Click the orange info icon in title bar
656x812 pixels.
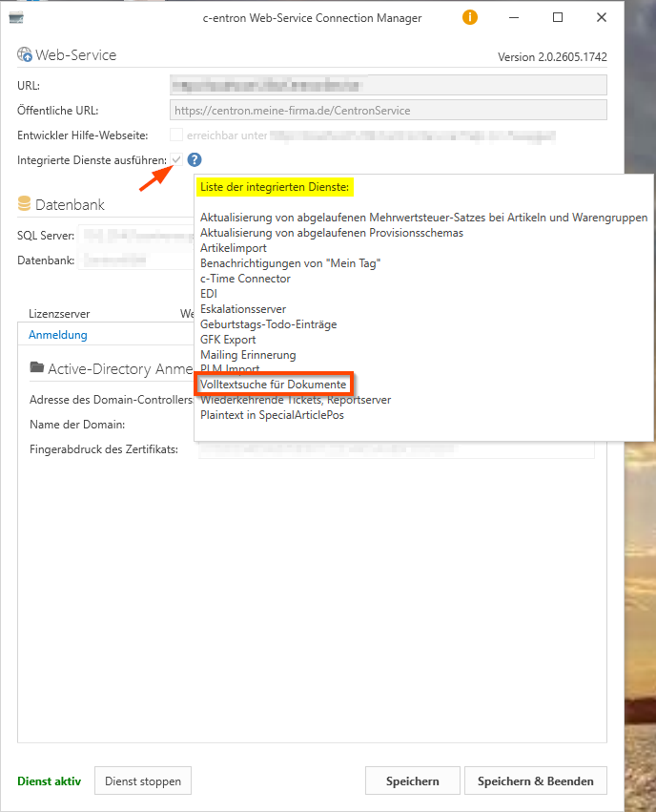point(470,17)
